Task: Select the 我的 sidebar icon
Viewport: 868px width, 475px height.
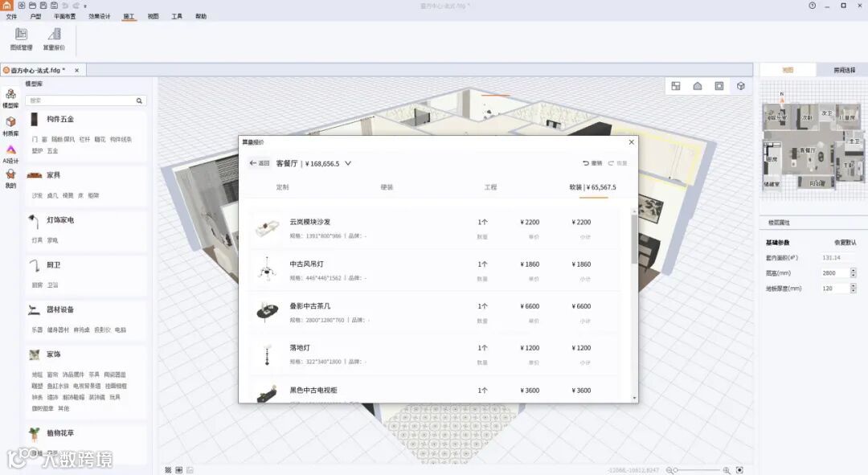Action: pyautogui.click(x=10, y=178)
